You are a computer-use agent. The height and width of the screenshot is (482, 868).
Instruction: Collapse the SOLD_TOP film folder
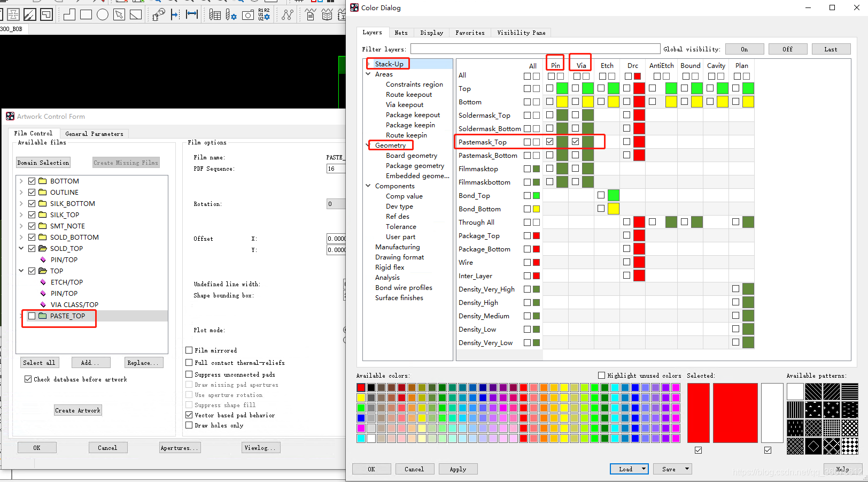click(21, 249)
